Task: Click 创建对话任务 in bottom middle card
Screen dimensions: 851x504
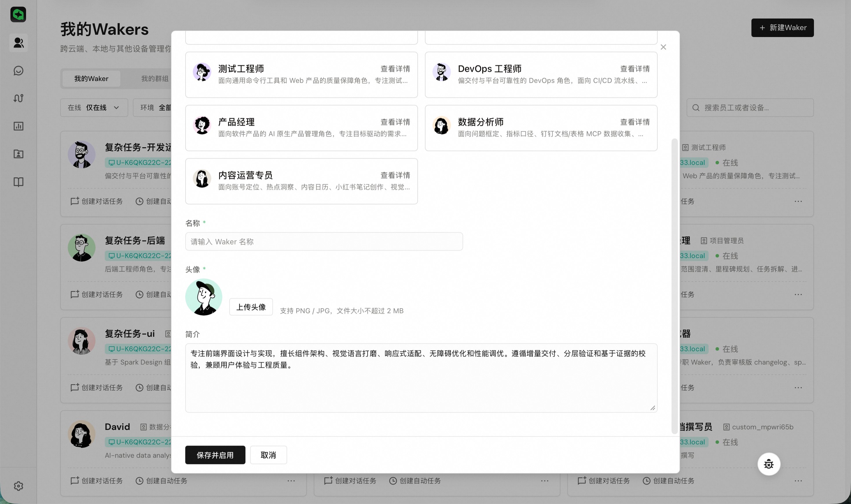Action: coord(350,481)
